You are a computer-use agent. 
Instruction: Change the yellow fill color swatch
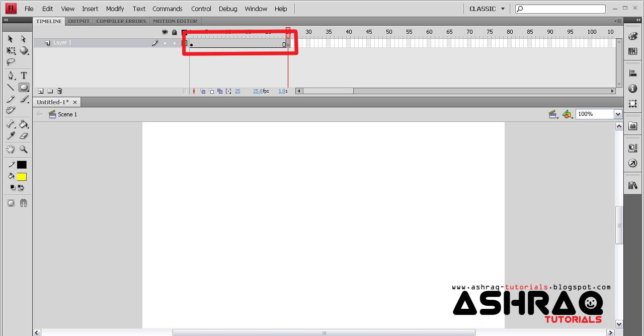point(22,176)
